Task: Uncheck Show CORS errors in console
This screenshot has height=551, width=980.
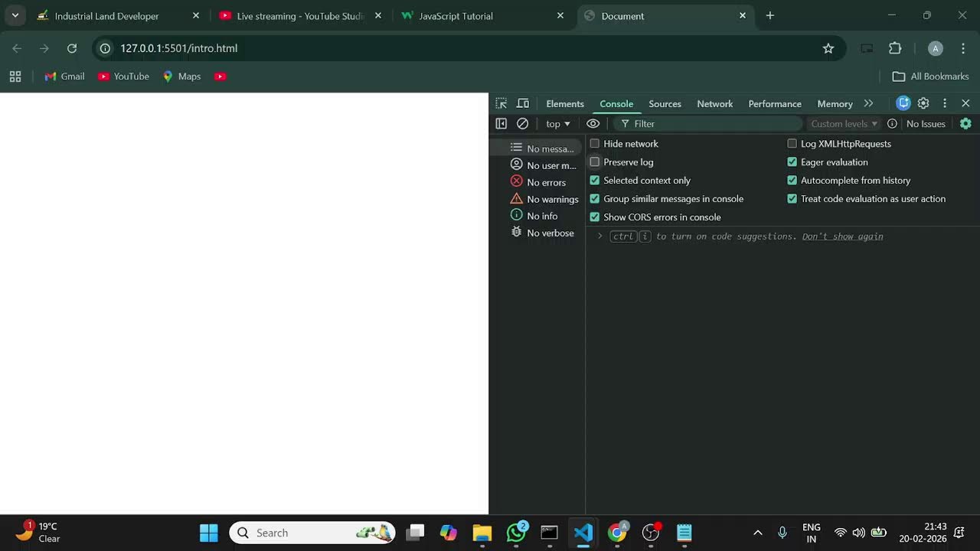Action: coord(595,217)
